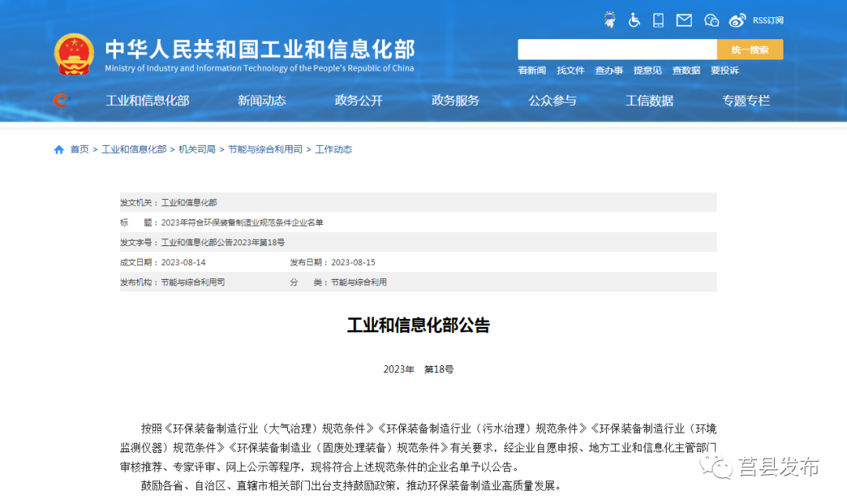Click 工作动态 breadcrumb link
This screenshot has height=504, width=847.
coord(333,150)
